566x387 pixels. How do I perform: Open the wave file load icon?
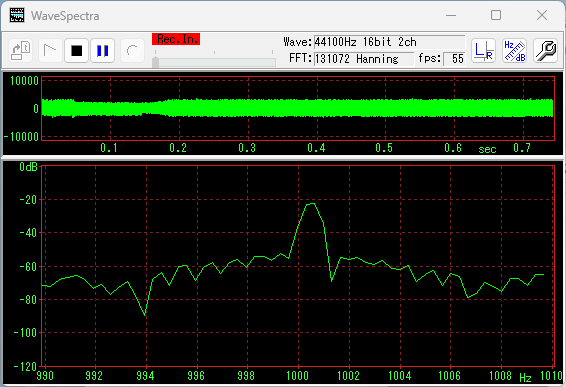pos(21,51)
